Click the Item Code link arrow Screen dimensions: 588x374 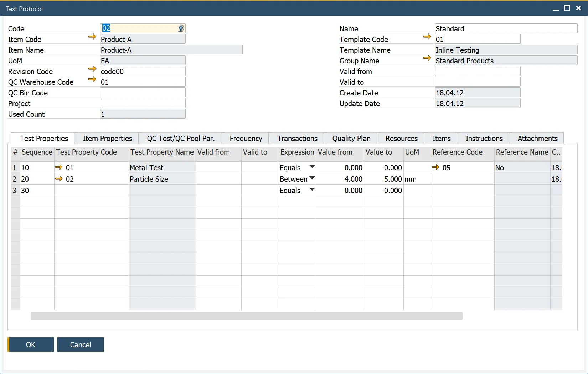click(x=92, y=37)
